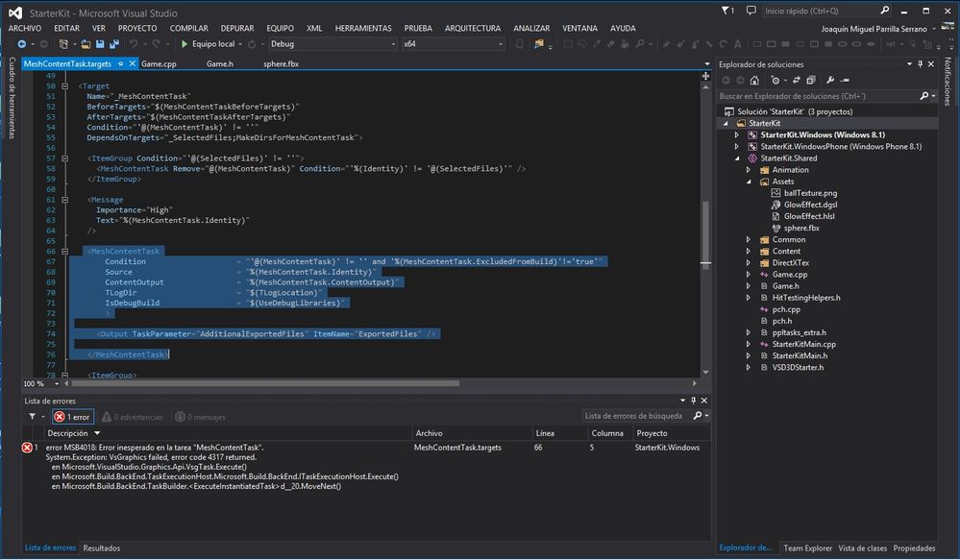Open the Equipo local target dropdown arrow

tap(240, 44)
